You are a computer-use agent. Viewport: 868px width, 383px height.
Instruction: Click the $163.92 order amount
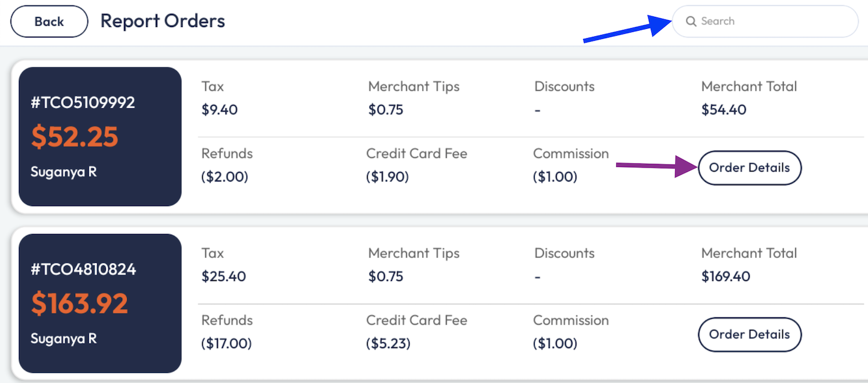80,304
